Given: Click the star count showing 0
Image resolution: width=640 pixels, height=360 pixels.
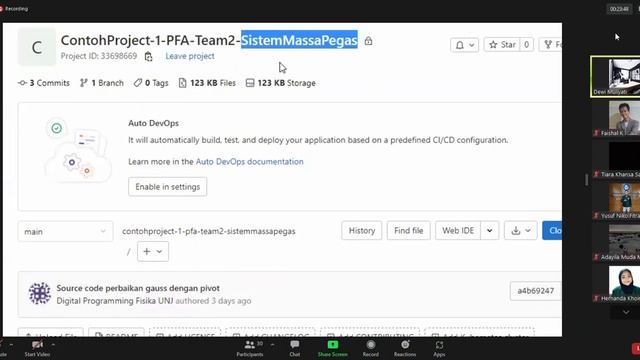Looking at the screenshot, I should [x=527, y=44].
